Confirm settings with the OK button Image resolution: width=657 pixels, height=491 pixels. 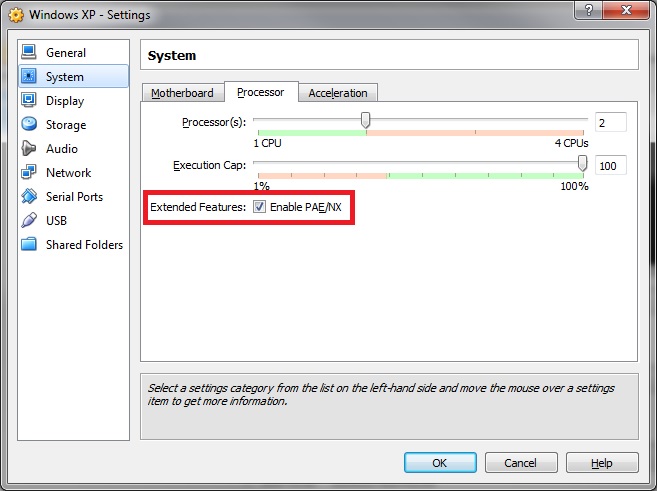440,463
